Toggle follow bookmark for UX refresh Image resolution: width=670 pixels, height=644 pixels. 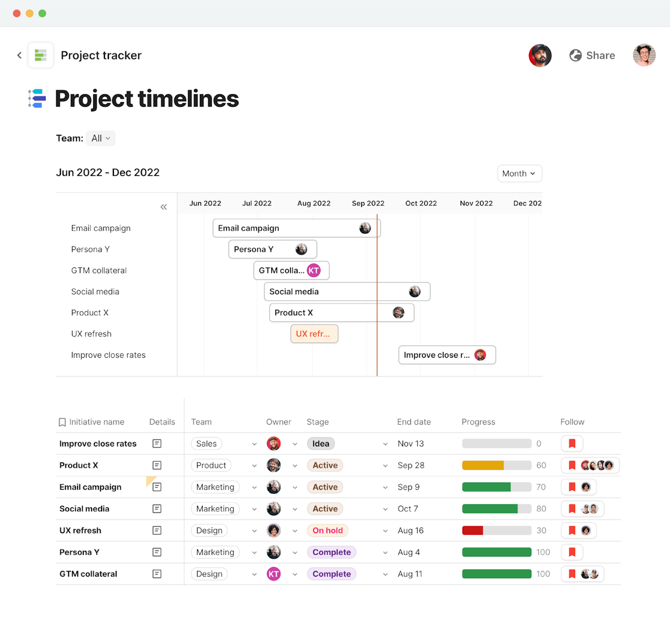(572, 531)
